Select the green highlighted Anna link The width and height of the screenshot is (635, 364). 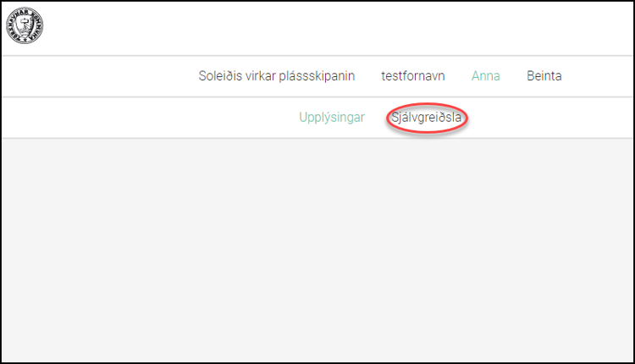tap(485, 76)
